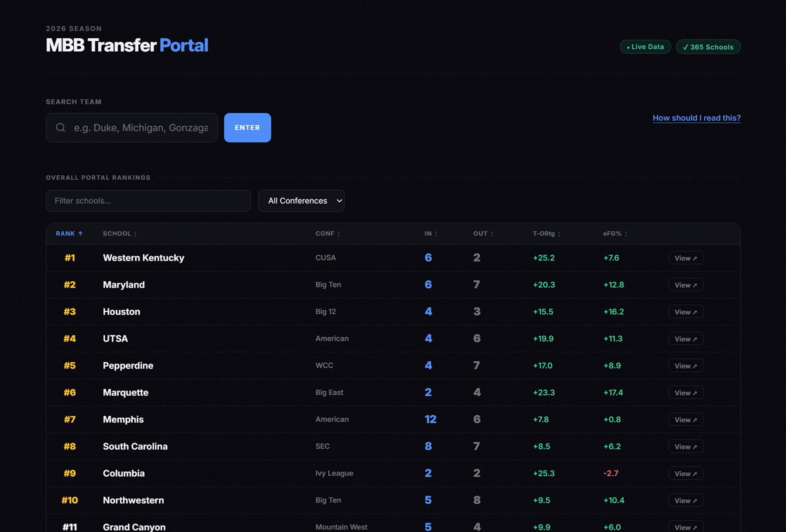Click Marquette's +17.4 eFG% value
The width and height of the screenshot is (786, 532).
click(x=613, y=393)
